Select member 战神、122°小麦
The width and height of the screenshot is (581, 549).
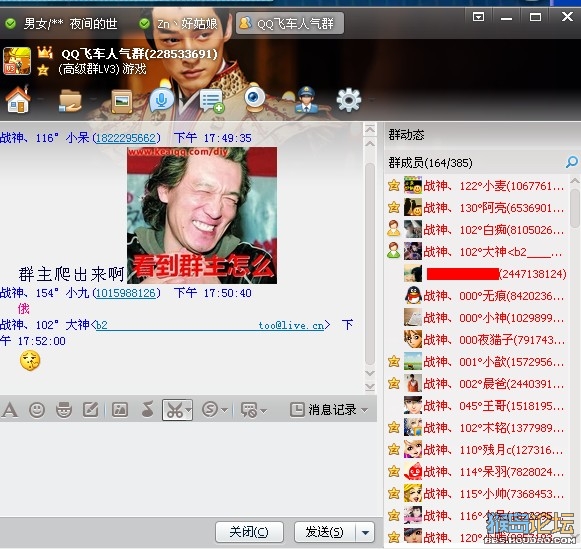pyautogui.click(x=477, y=186)
